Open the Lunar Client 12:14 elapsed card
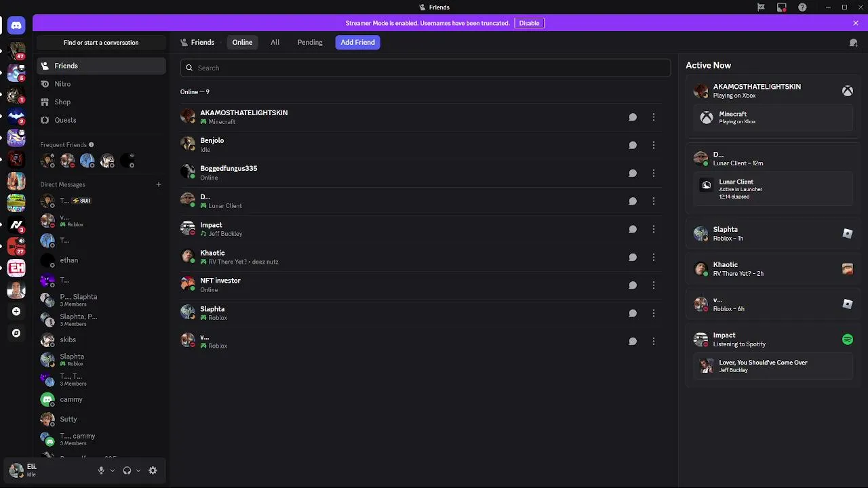Screen dimensions: 868x488 773,189
